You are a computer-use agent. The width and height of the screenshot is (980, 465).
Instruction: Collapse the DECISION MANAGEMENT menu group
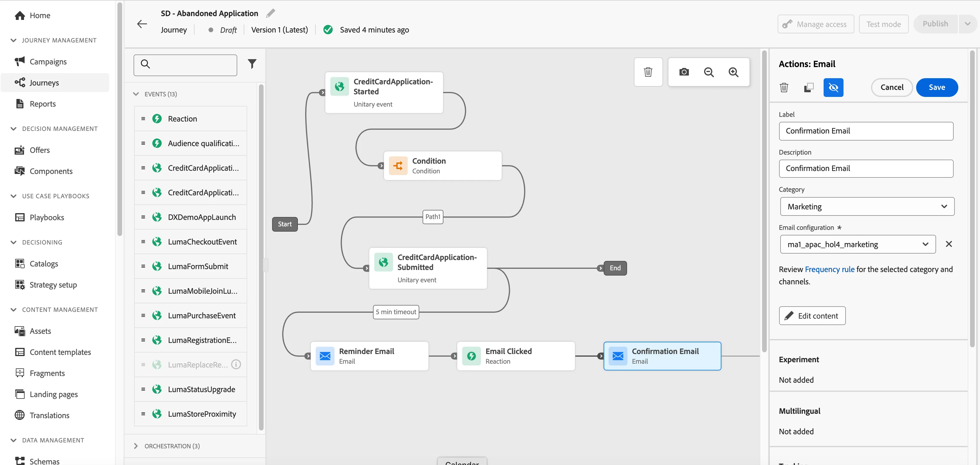tap(14, 129)
